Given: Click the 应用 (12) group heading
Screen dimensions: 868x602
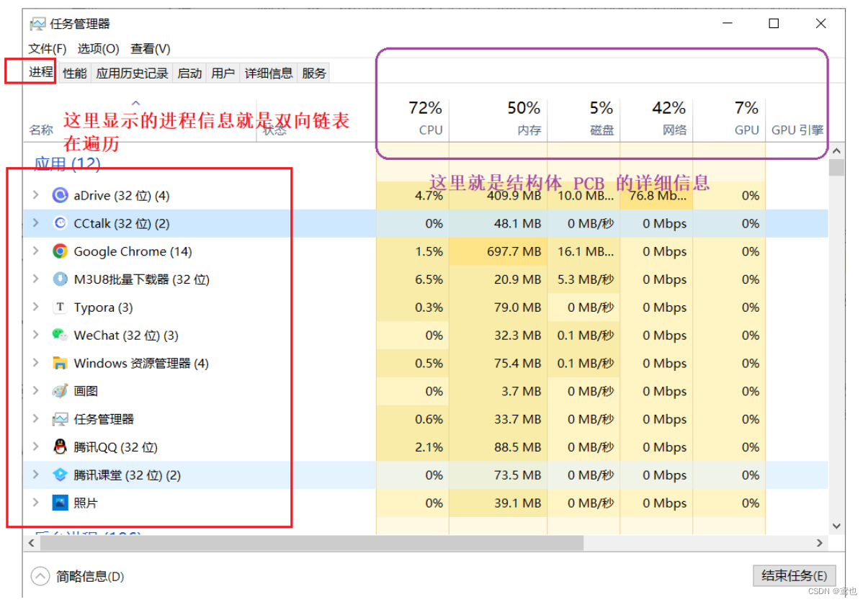Looking at the screenshot, I should pyautogui.click(x=67, y=164).
